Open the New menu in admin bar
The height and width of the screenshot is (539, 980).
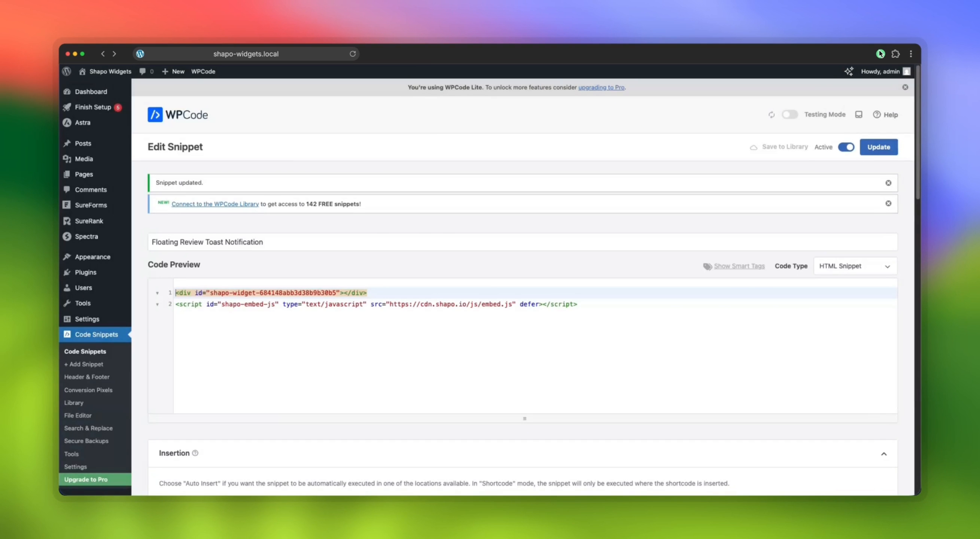173,71
